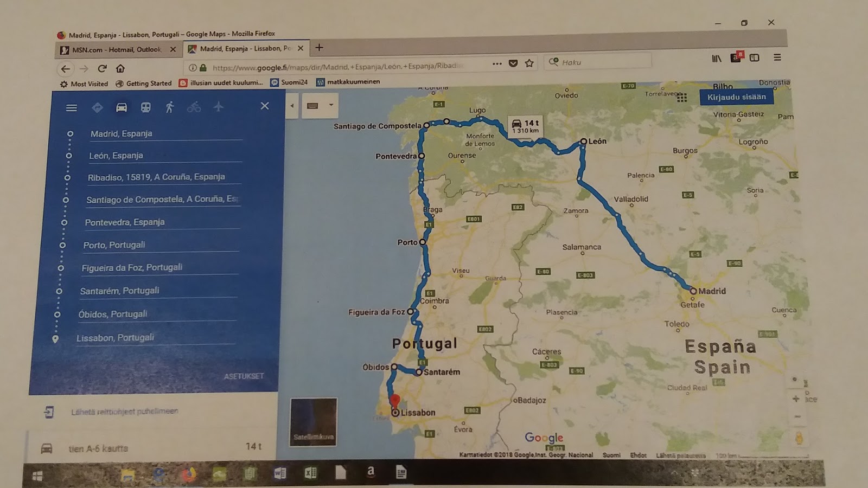Click the Firefox back arrow
This screenshot has height=488, width=868.
coord(65,69)
